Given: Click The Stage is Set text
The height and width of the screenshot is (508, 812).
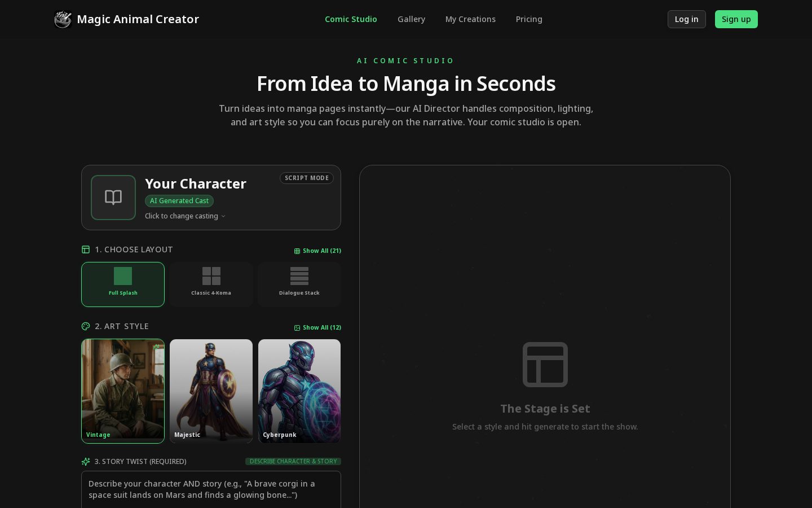Looking at the screenshot, I should click(x=545, y=409).
